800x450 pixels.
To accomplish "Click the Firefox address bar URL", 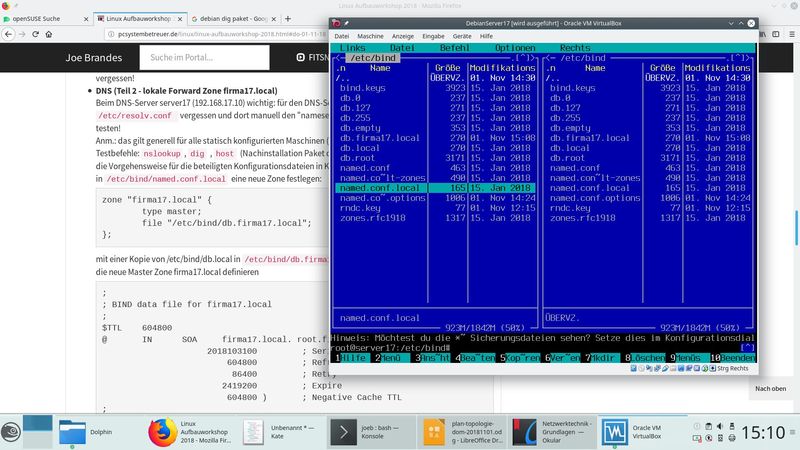I will (221, 34).
